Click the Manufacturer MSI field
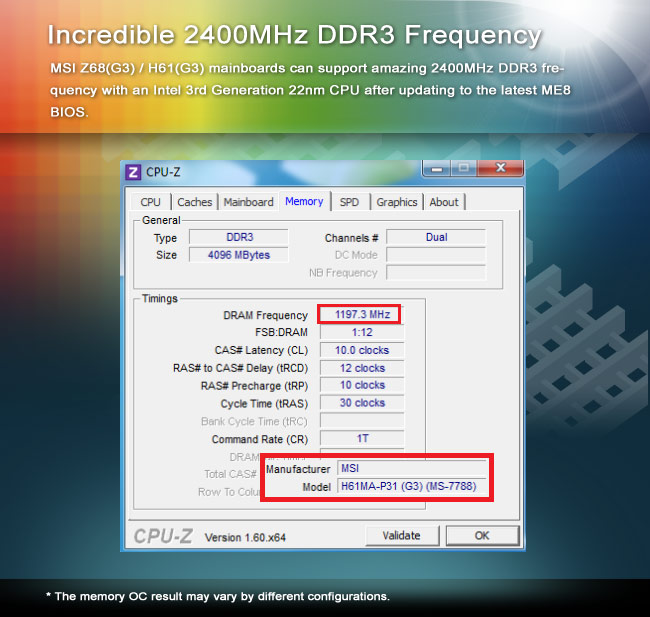This screenshot has height=617, width=650. point(412,468)
